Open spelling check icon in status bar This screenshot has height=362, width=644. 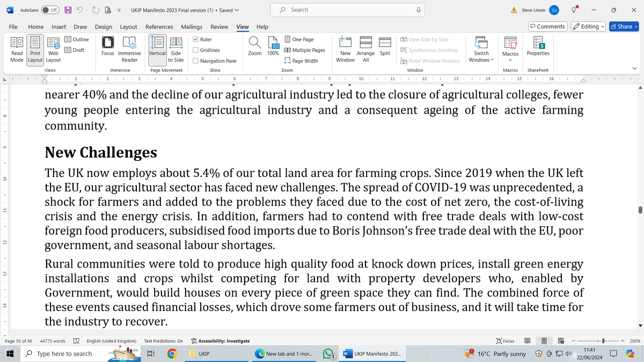[x=76, y=341]
